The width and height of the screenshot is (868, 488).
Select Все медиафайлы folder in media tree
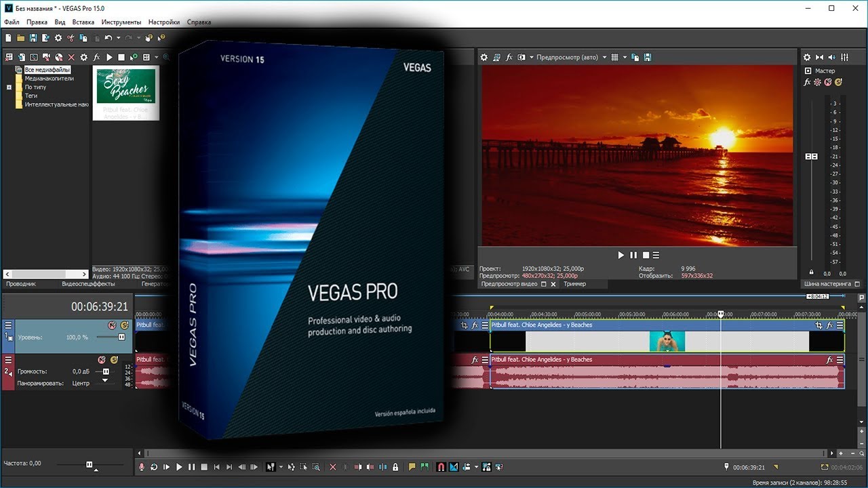coord(47,70)
